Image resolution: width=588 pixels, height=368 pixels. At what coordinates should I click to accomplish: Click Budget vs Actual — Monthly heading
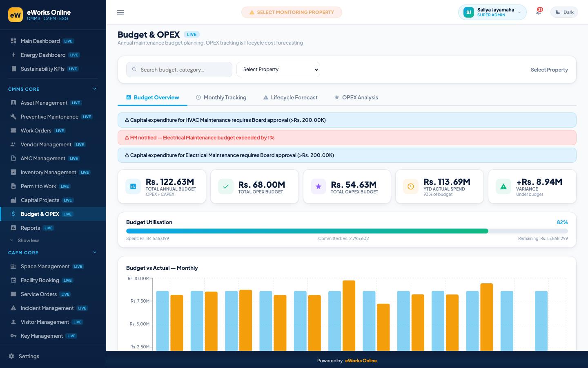point(162,268)
